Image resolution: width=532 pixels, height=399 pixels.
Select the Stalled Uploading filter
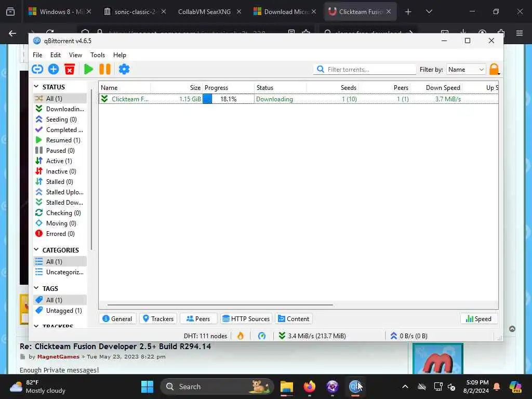point(60,192)
